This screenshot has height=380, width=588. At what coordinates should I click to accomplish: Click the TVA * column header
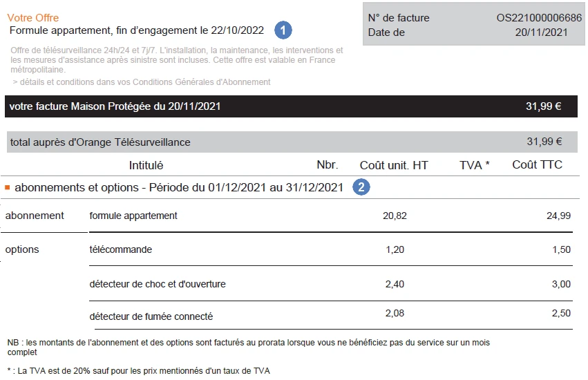(475, 165)
